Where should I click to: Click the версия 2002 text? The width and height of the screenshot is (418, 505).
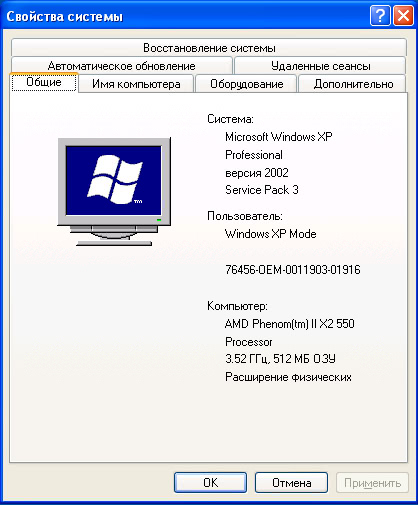(257, 173)
